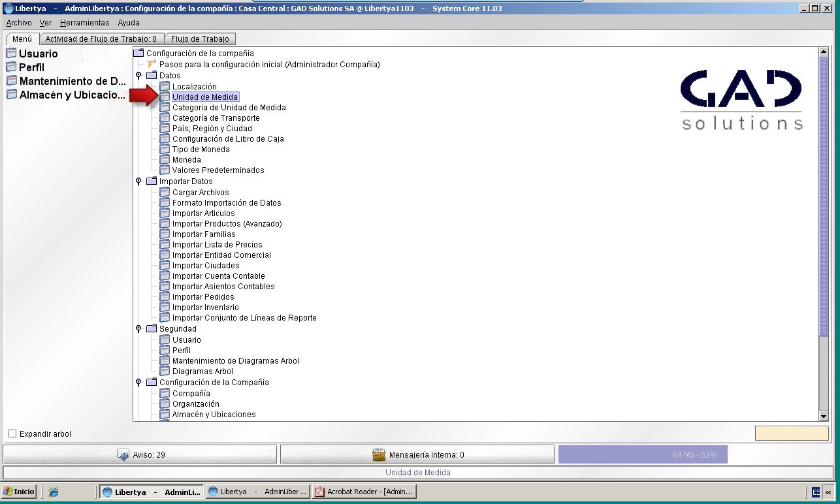Click icon next to Configuración de Libro de Caja

(x=165, y=138)
